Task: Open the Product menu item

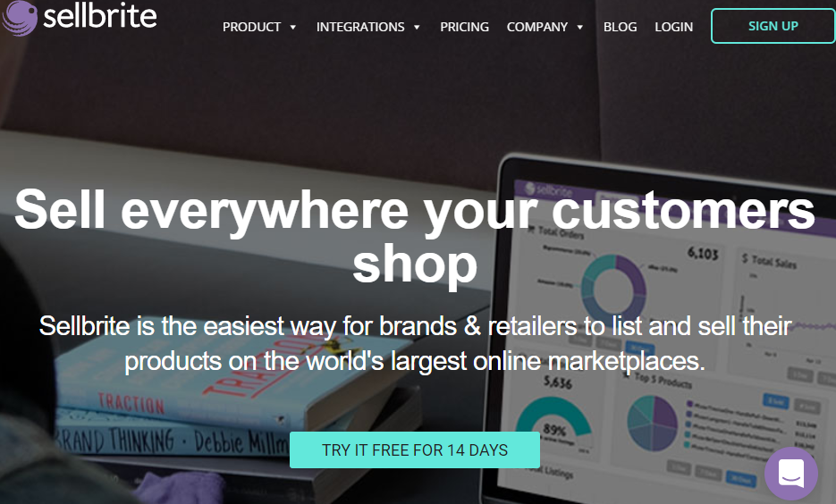Action: [x=251, y=27]
